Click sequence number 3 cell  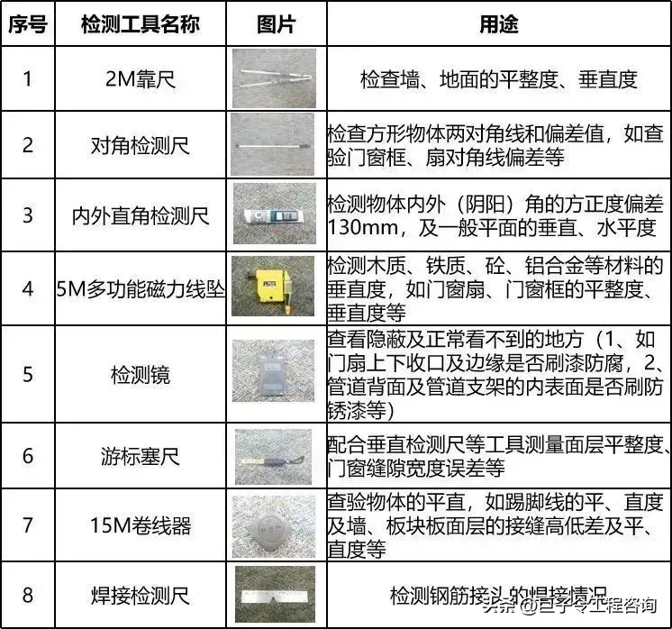coord(28,214)
